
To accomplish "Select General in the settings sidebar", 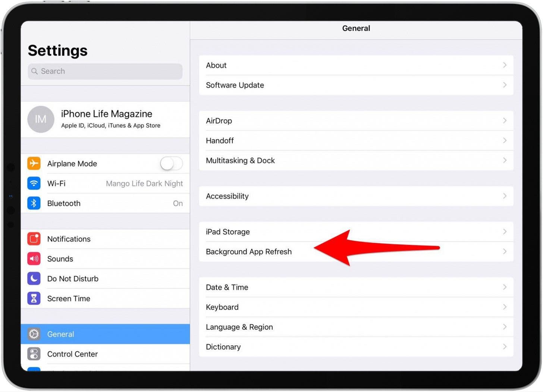I will [x=105, y=334].
